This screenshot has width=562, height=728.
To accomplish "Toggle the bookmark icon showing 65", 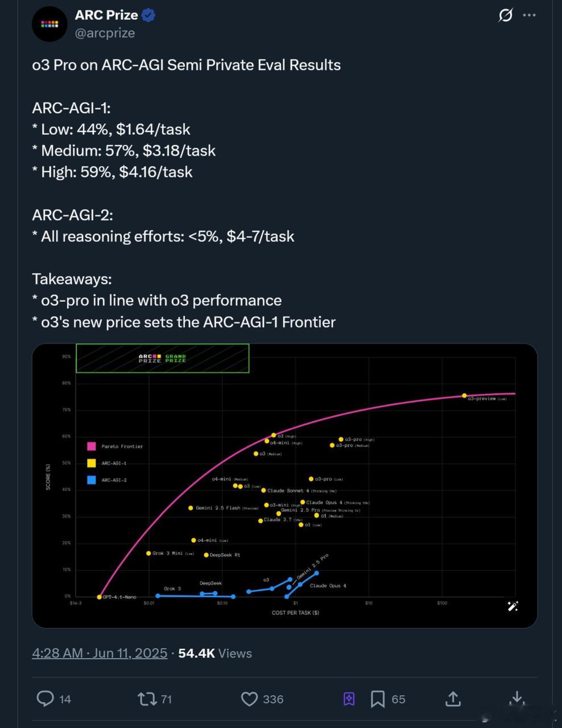I will (378, 699).
